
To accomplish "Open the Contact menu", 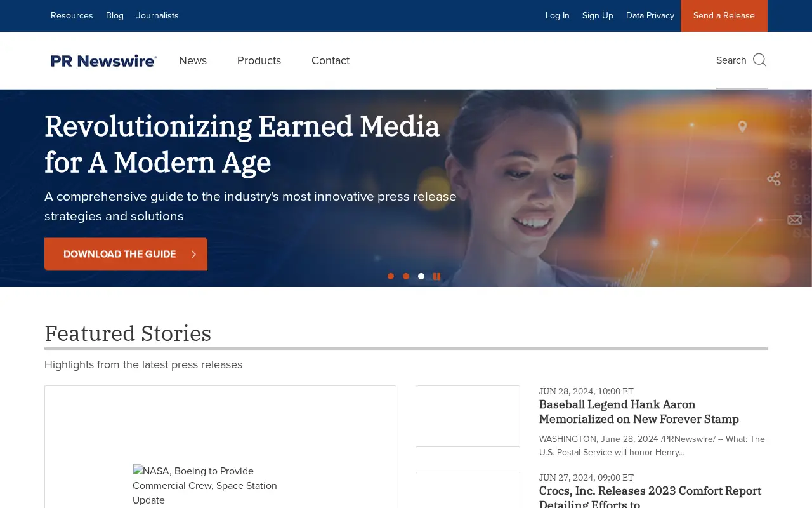I will pos(331,60).
